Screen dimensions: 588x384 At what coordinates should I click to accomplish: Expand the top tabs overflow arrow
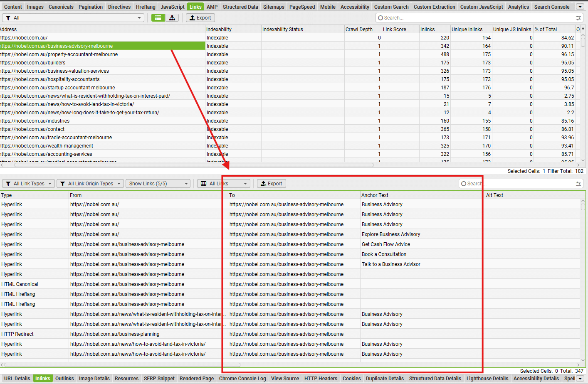[x=580, y=7]
